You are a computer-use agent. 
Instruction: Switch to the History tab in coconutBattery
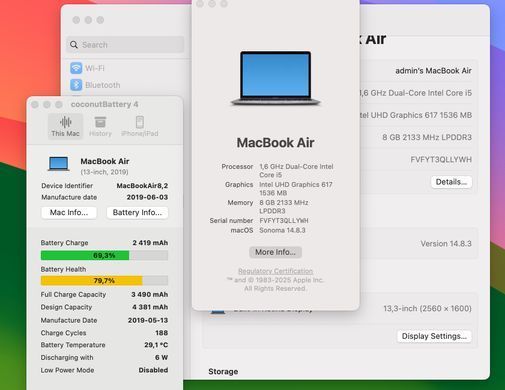[x=100, y=126]
